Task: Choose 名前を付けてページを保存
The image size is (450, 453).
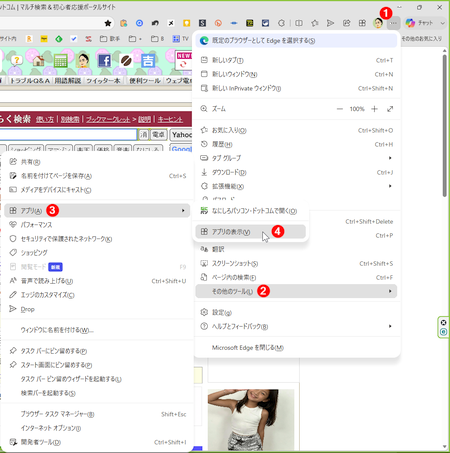Action: [97, 176]
